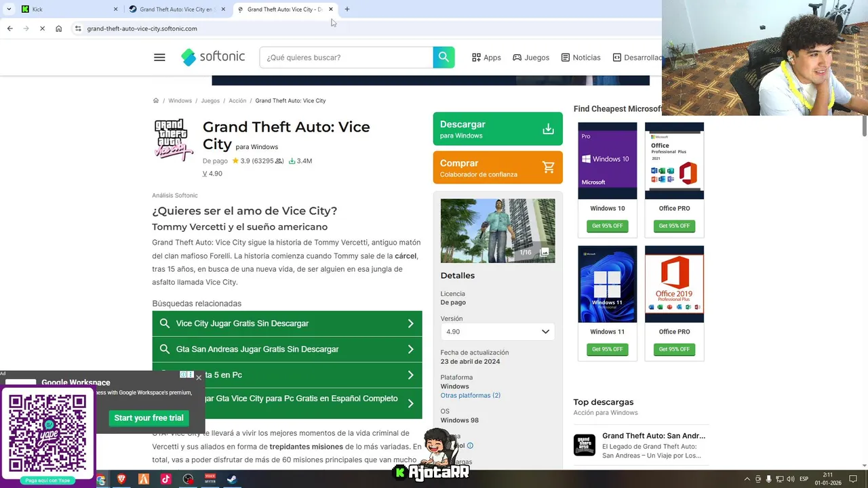Open Grand Theft Auto: San Andreas in Top descargas
This screenshot has width=868, height=488.
(x=654, y=436)
